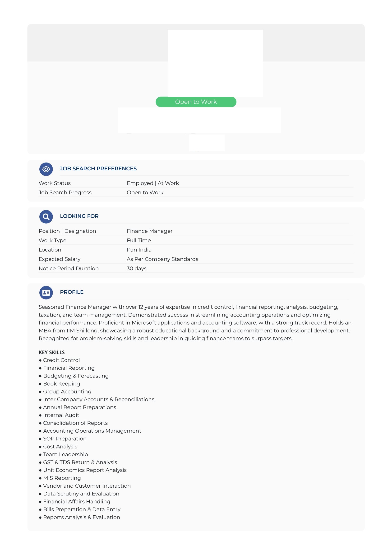Click the Internal Audit skill item
392x555 pixels.
59,415
